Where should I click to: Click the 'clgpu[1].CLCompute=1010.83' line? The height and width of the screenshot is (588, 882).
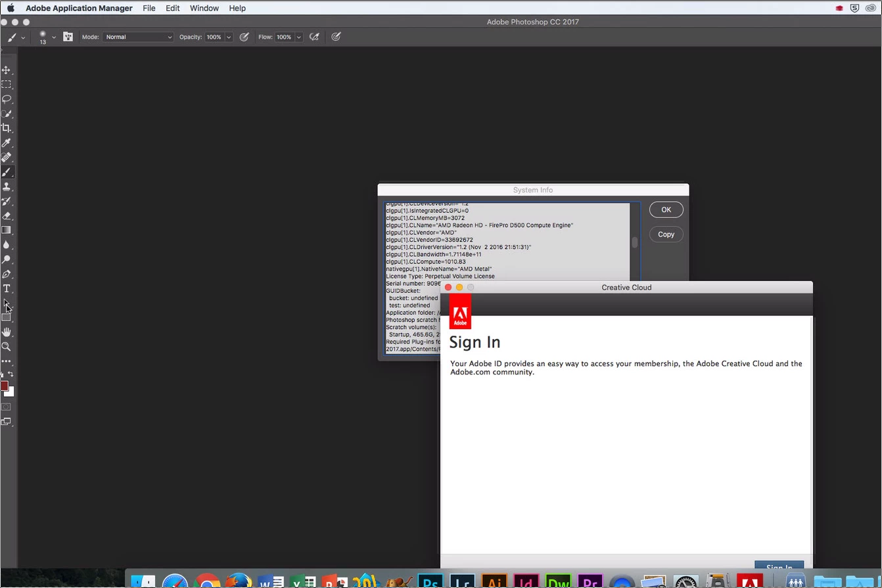click(426, 261)
